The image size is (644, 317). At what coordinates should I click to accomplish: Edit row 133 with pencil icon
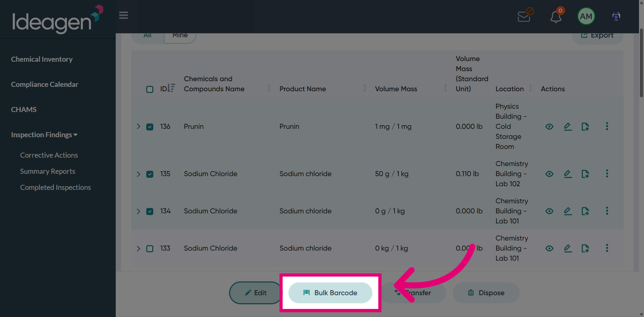[x=568, y=248]
